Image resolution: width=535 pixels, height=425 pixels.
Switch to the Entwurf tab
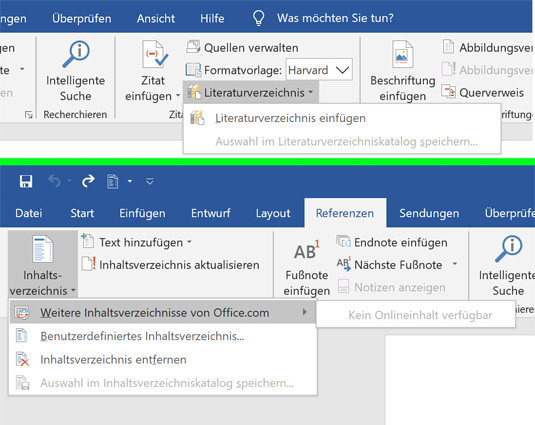coord(211,213)
